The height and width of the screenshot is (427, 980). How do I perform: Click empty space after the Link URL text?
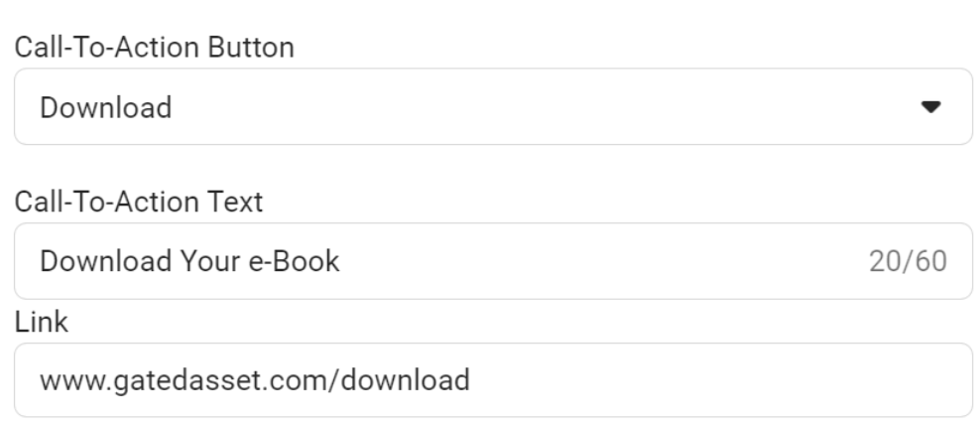pos(694,380)
